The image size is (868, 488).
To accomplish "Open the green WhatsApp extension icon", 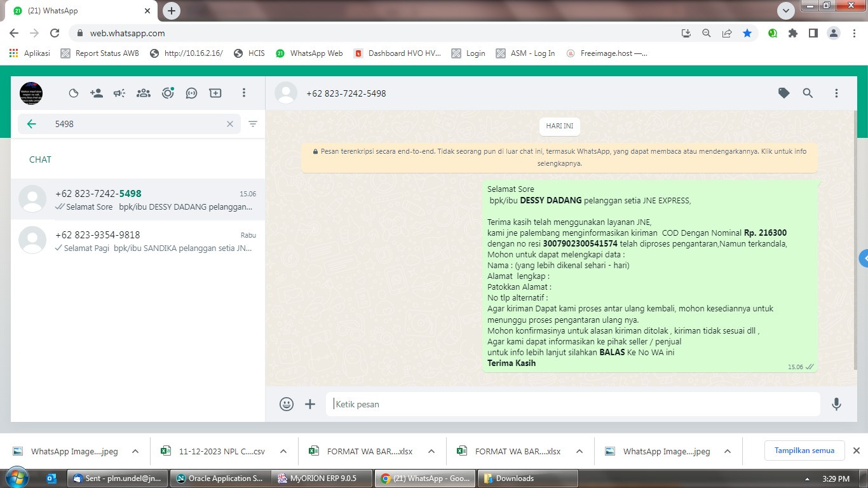I will tap(773, 33).
